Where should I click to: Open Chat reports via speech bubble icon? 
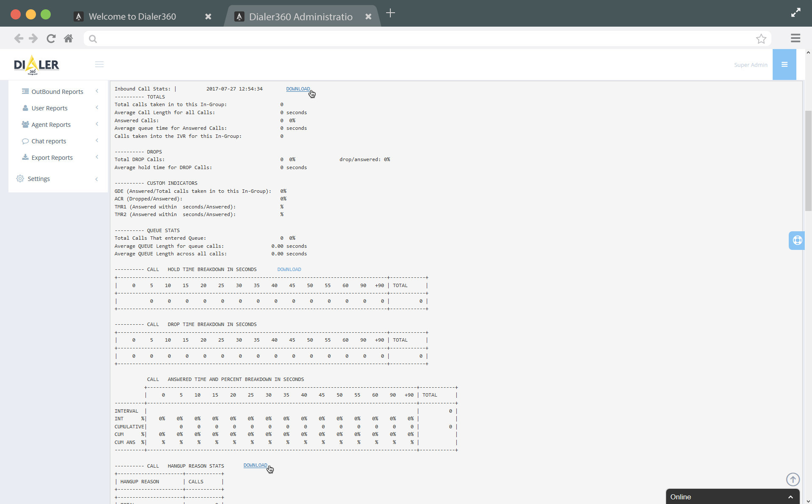point(26,141)
